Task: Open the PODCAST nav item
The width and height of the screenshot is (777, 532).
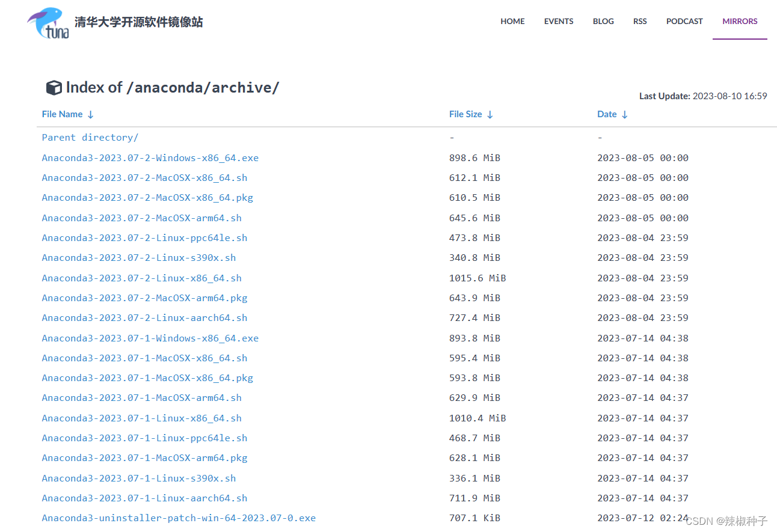Action: (684, 21)
